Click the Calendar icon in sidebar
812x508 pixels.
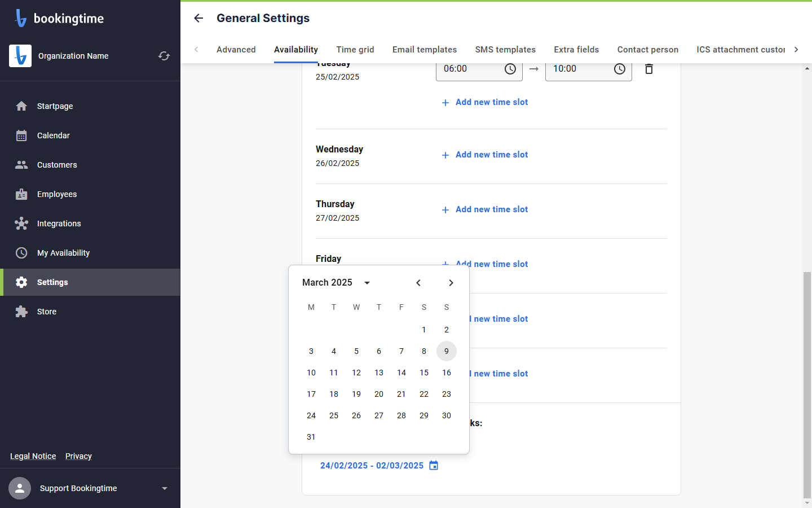tap(21, 135)
